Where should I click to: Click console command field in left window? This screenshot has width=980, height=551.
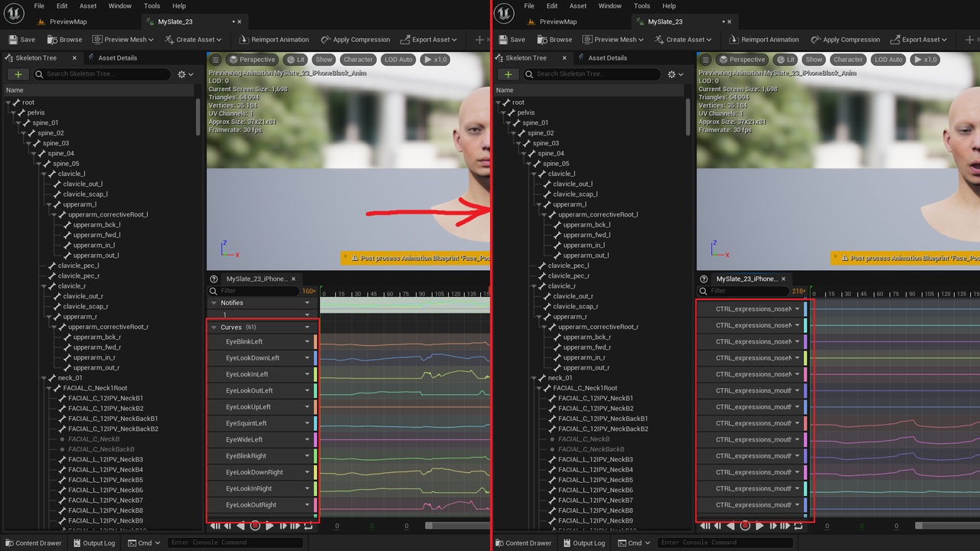point(235,543)
